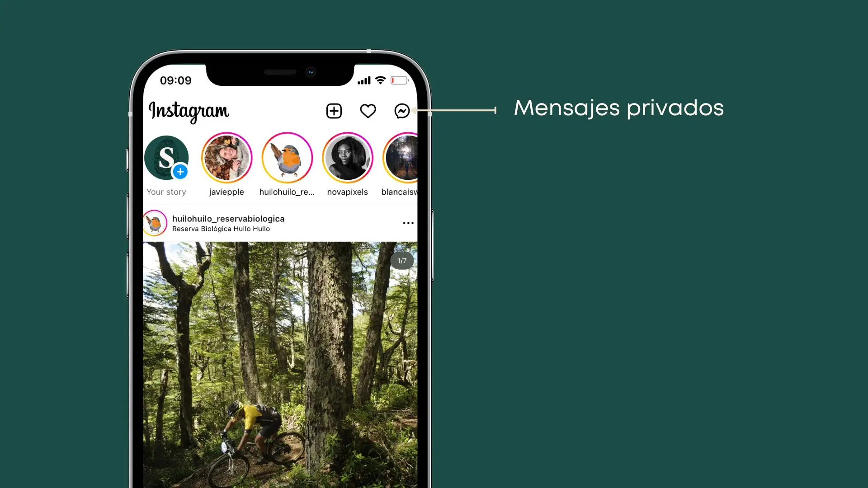
Task: Tap the heart notifications icon
Action: (x=368, y=111)
